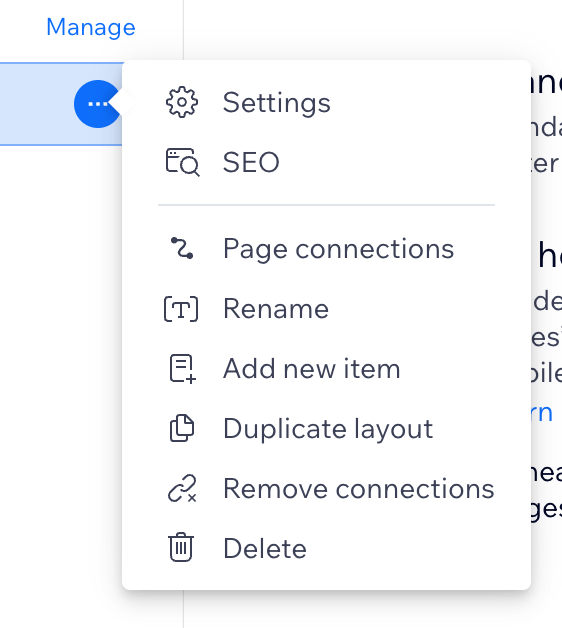This screenshot has height=628, width=562.
Task: Select Delete from the context menu
Action: pos(326,548)
